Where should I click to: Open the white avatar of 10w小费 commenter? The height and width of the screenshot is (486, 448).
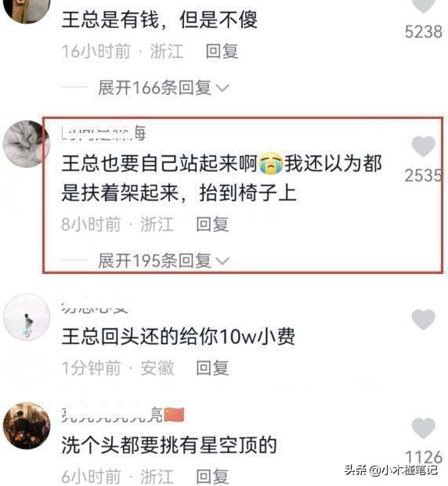point(27,317)
